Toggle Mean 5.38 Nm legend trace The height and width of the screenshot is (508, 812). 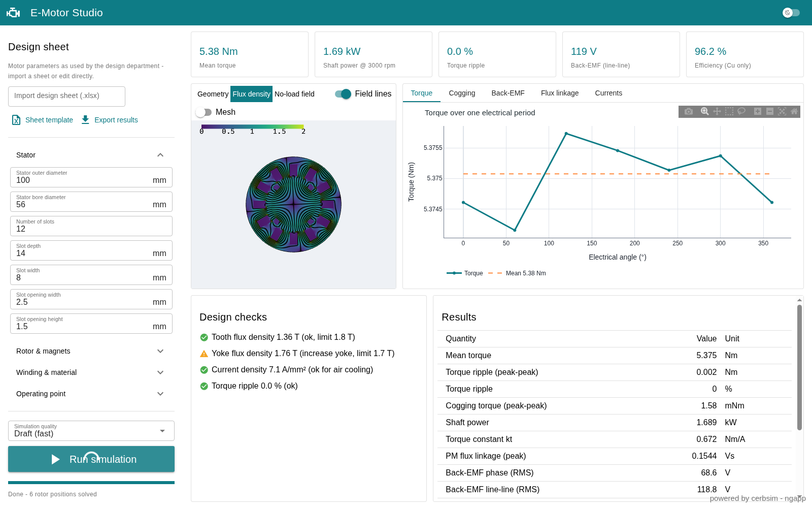pyautogui.click(x=517, y=273)
